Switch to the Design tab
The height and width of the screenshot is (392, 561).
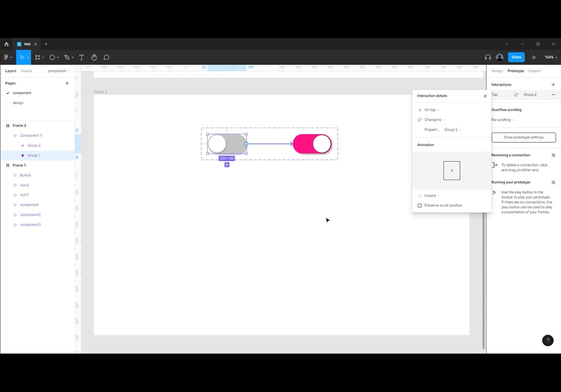point(497,71)
